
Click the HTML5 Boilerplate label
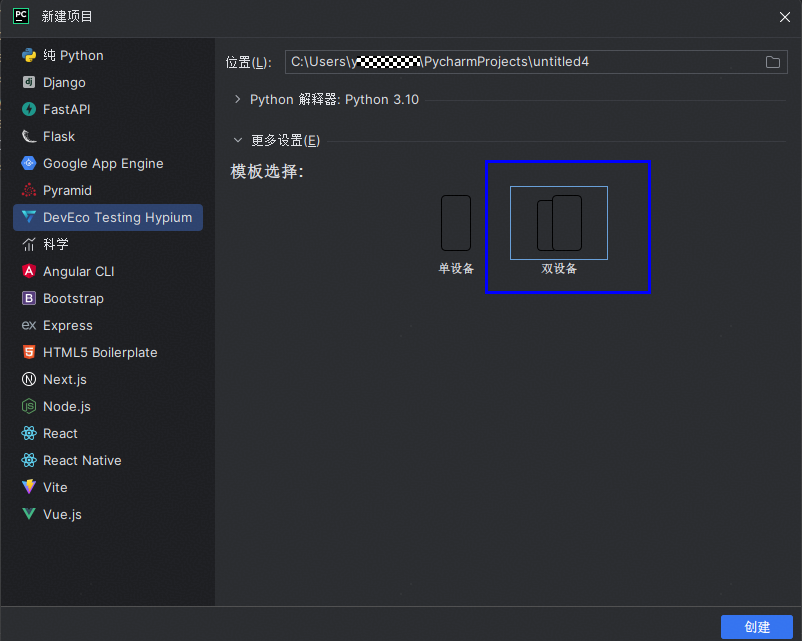tap(100, 352)
